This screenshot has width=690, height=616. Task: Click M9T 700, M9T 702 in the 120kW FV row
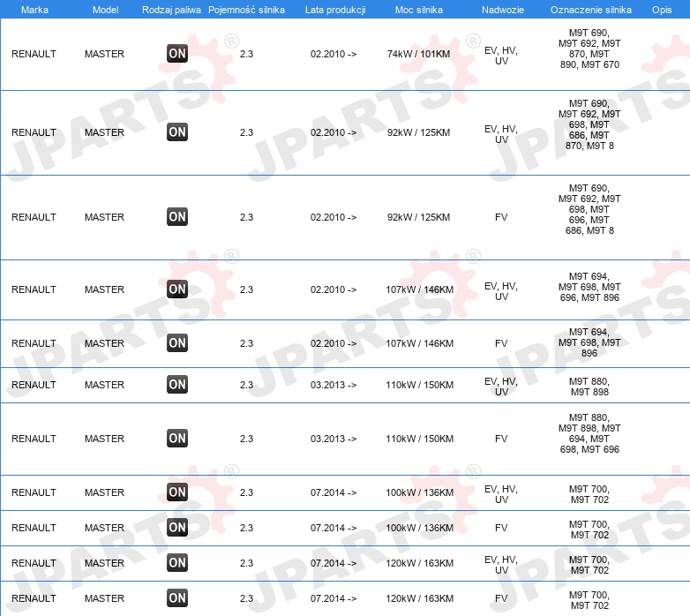(x=589, y=600)
